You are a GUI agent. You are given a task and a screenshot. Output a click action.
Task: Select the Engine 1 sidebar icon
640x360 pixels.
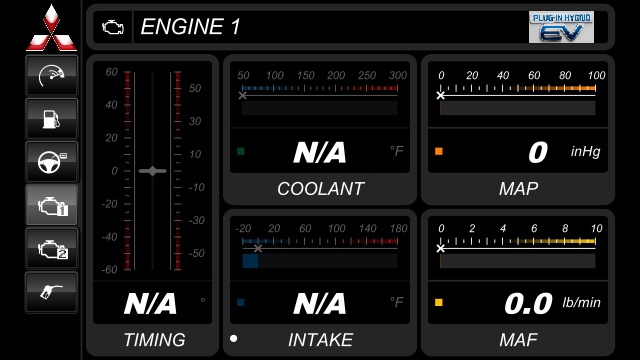pyautogui.click(x=51, y=205)
